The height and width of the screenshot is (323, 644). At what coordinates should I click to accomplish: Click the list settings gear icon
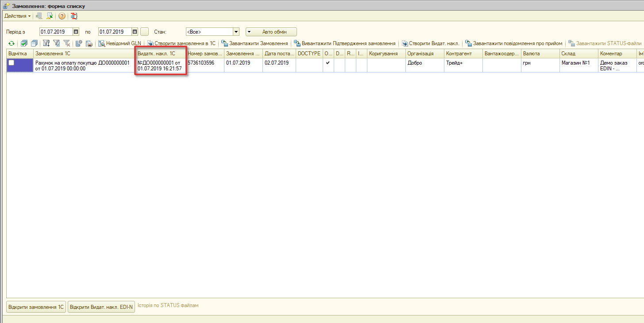coord(79,43)
